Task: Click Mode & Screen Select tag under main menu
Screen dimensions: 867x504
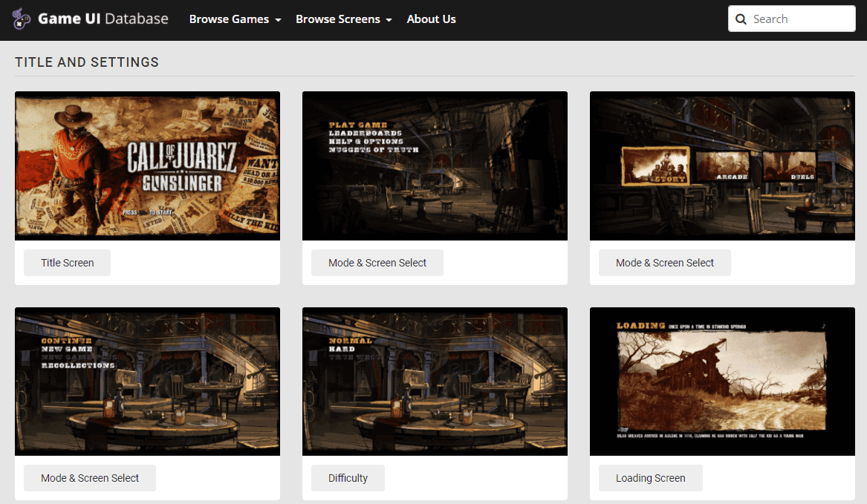Action: [377, 263]
